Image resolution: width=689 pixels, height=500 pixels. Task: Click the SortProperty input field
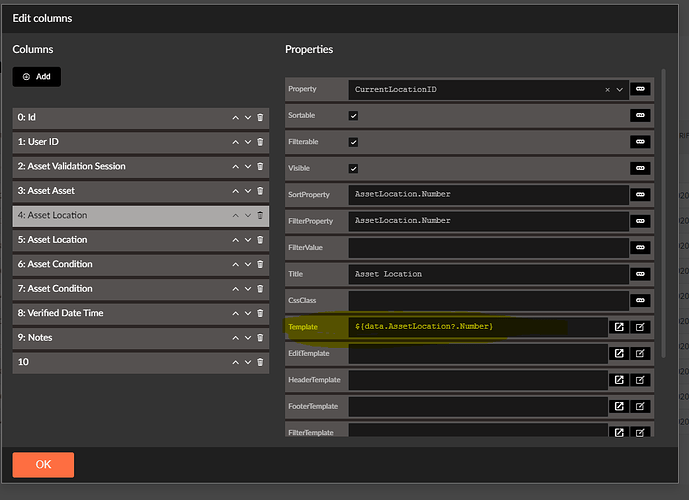489,195
